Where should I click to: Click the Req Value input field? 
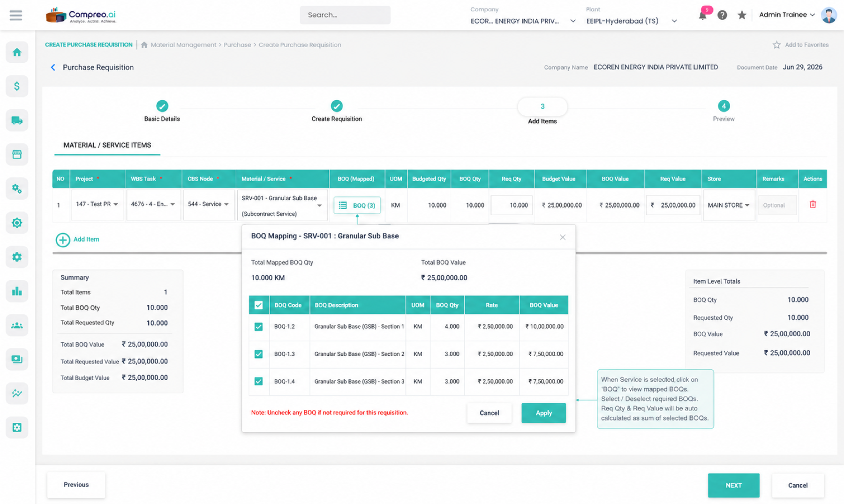tap(673, 205)
